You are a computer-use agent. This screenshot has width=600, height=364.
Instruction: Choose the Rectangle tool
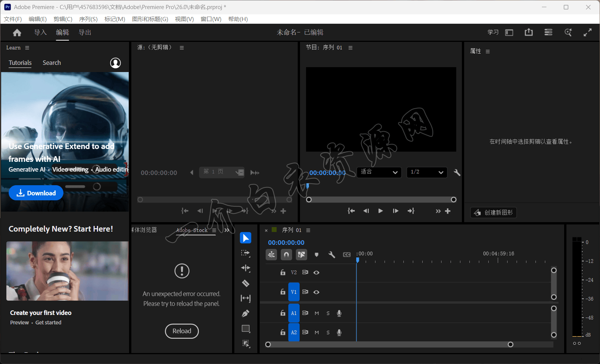click(246, 329)
